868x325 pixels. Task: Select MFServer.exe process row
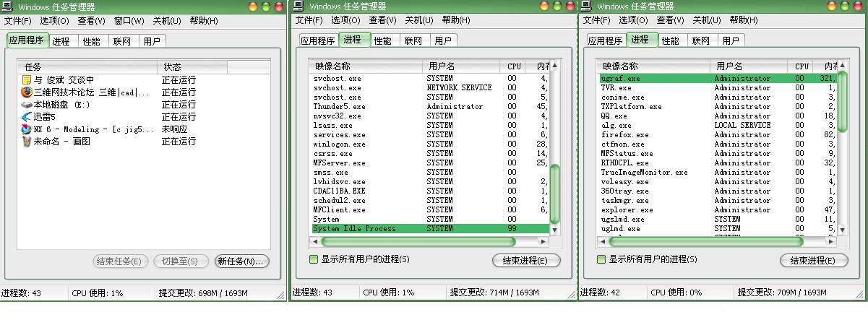click(429, 162)
